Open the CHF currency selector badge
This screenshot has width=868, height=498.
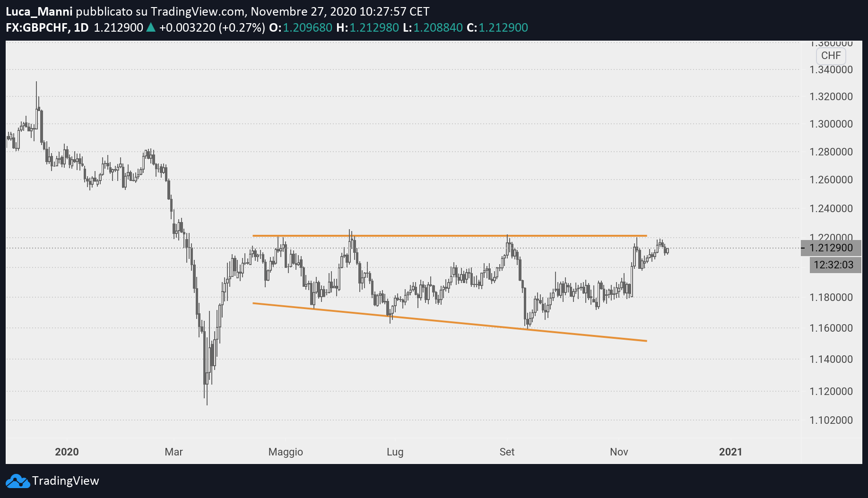tap(831, 56)
